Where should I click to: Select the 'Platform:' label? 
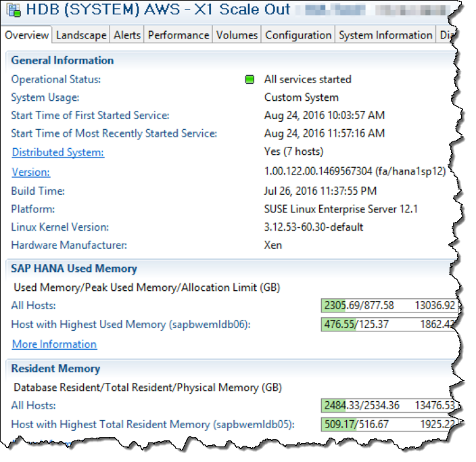coord(32,209)
